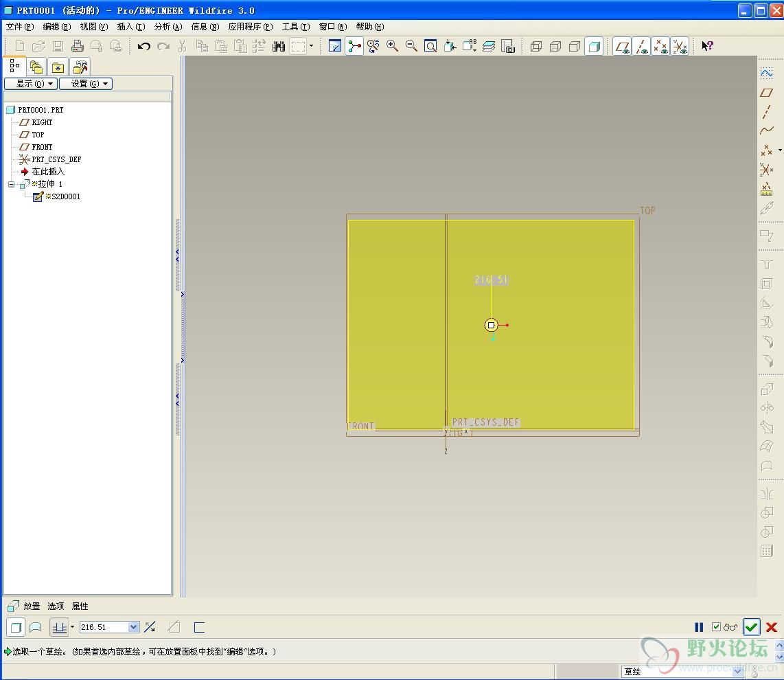Open the 属性 panel
This screenshot has width=784, height=680.
click(x=80, y=606)
